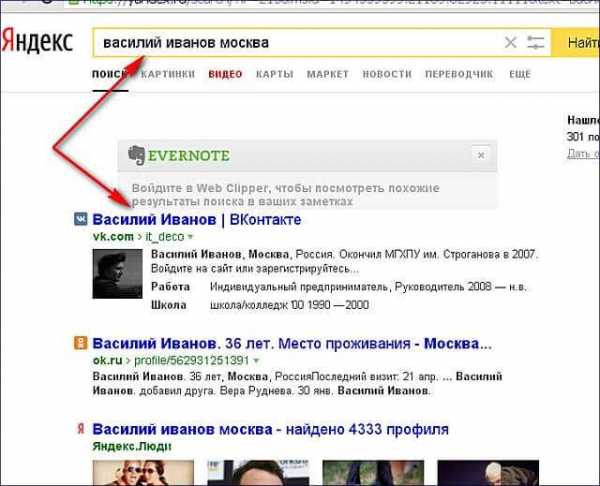The image size is (600, 486).
Task: Click the yellow Найти search button
Action: click(576, 42)
